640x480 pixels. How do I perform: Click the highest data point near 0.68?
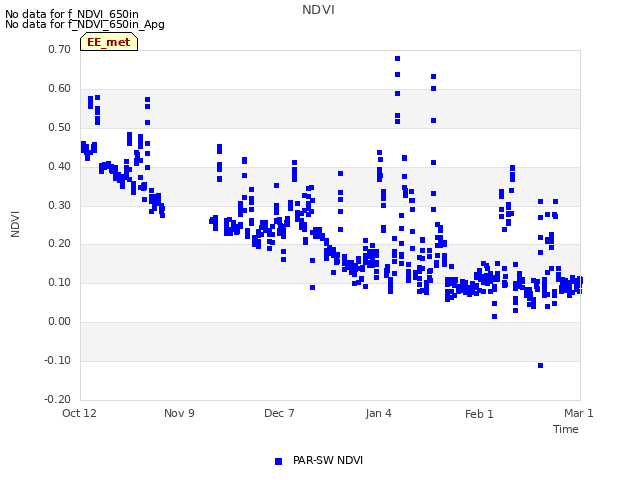point(398,58)
